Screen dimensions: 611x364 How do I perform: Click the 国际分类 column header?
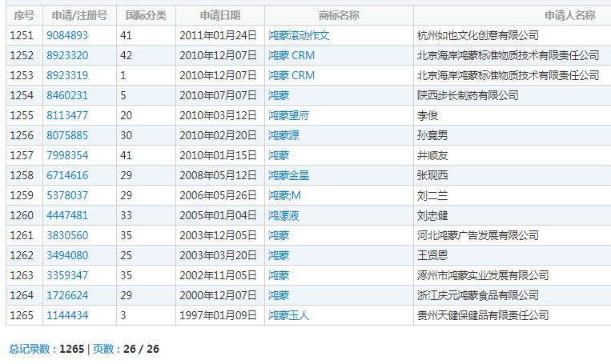coord(146,15)
